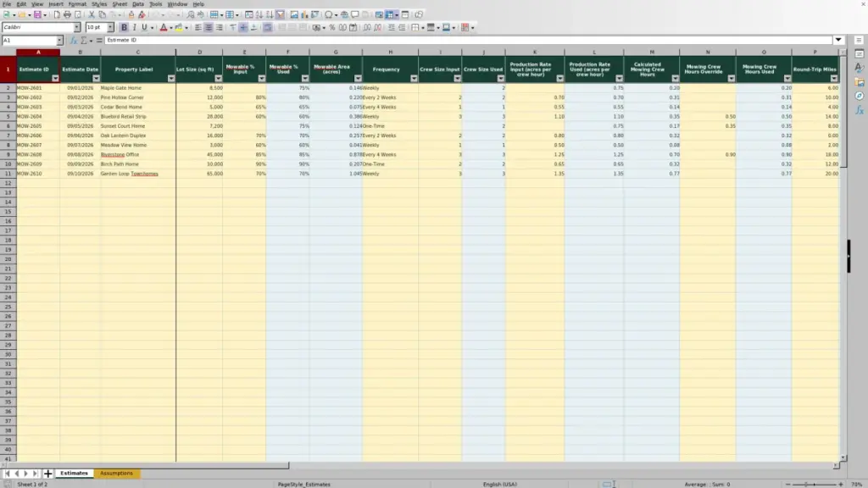
Task: Open the Data menu
Action: tap(138, 4)
